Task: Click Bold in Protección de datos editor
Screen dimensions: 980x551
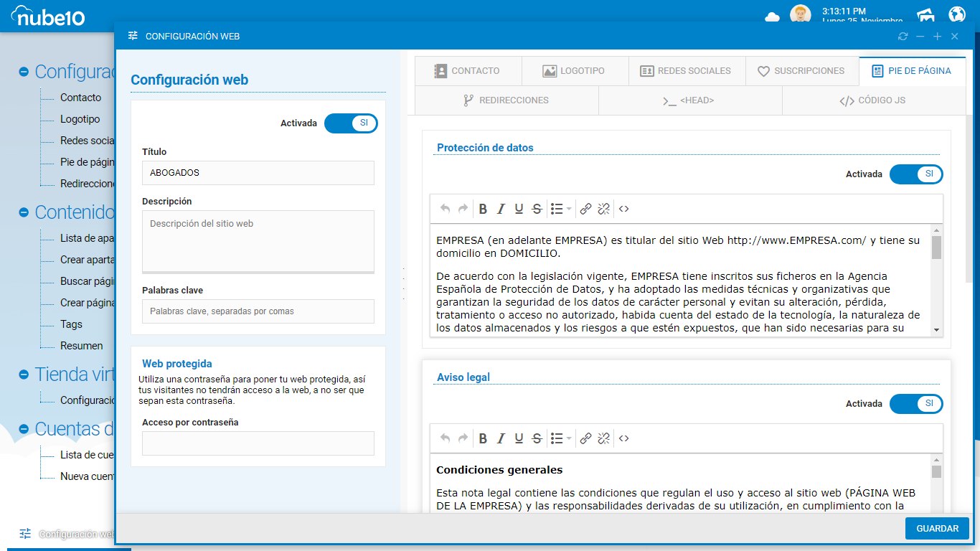Action: 483,209
